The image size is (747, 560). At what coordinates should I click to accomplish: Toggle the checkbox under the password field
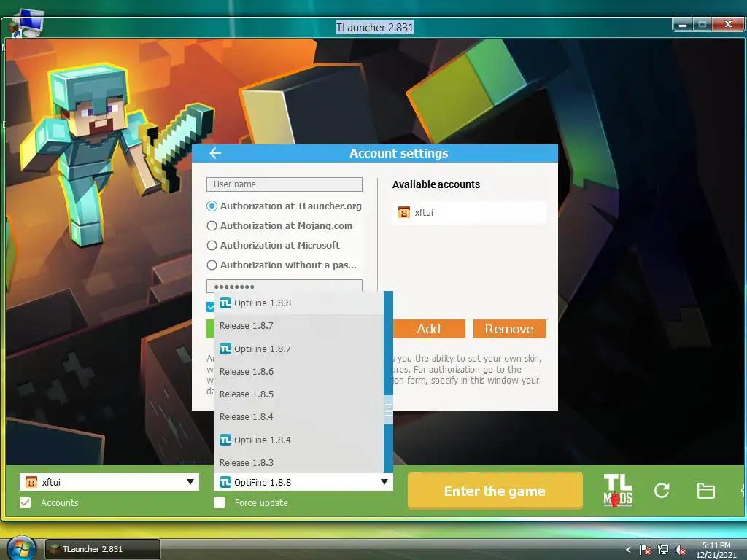210,307
